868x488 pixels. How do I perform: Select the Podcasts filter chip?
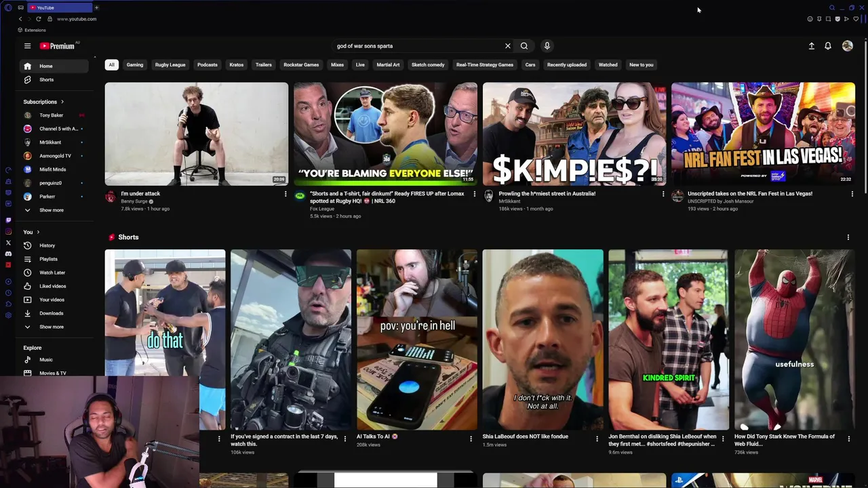[208, 64]
